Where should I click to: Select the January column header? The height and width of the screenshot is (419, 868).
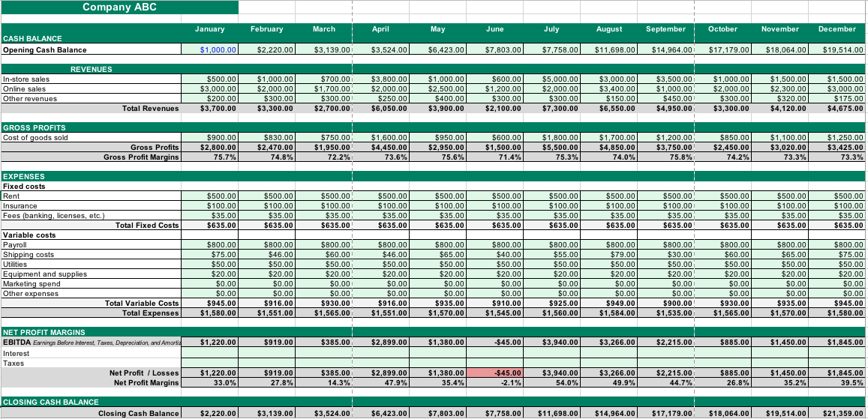tap(210, 28)
